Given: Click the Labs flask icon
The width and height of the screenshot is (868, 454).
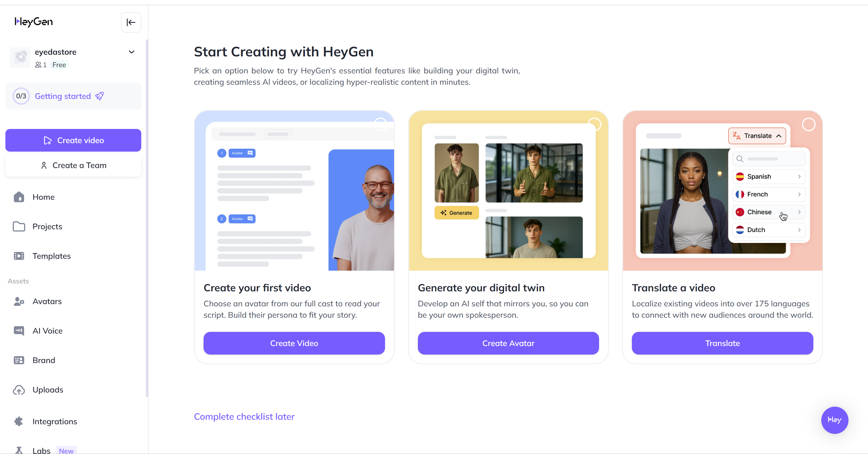Looking at the screenshot, I should pos(19,450).
